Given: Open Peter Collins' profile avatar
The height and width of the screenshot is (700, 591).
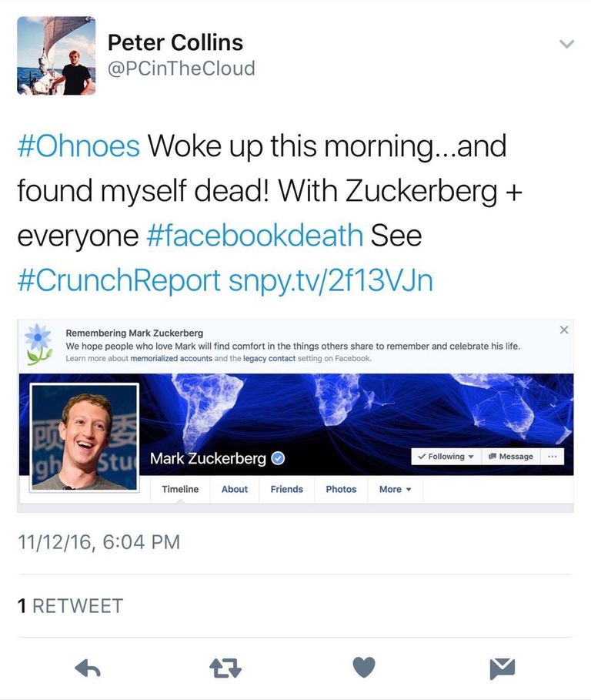Looking at the screenshot, I should (x=56, y=55).
